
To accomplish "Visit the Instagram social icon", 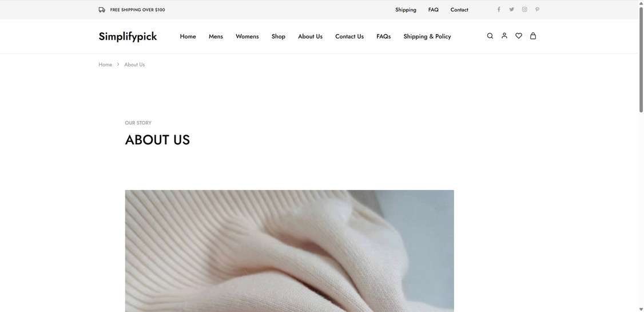I will [524, 10].
